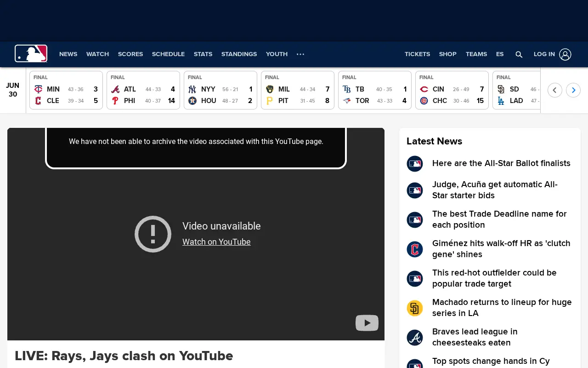Open the MIL vs PIT final score card
Image resolution: width=588 pixels, height=368 pixels.
coord(298,90)
